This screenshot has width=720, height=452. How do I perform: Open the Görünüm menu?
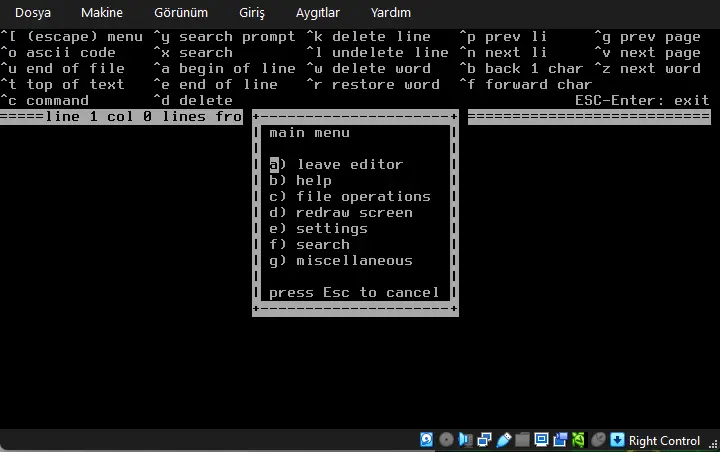(x=181, y=13)
